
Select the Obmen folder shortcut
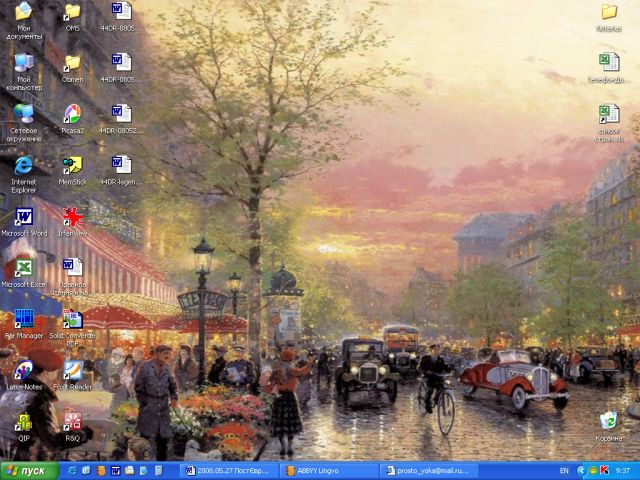[73, 68]
